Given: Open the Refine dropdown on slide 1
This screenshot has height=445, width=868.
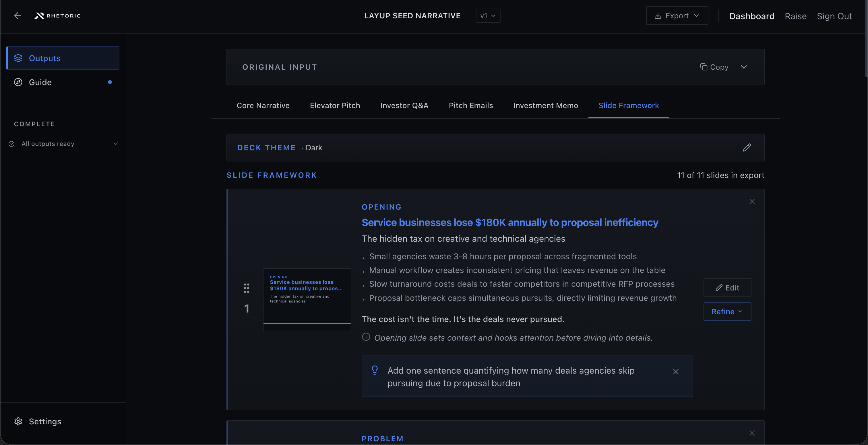Looking at the screenshot, I should [727, 312].
